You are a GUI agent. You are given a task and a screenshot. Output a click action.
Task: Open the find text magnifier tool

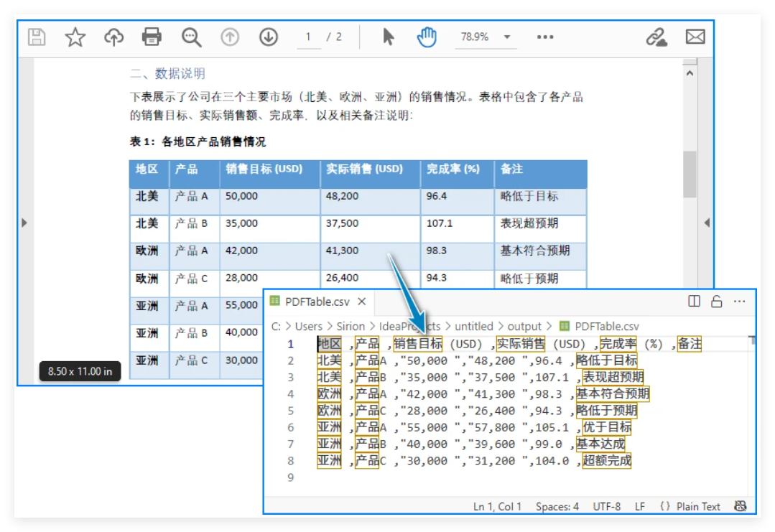(x=191, y=37)
